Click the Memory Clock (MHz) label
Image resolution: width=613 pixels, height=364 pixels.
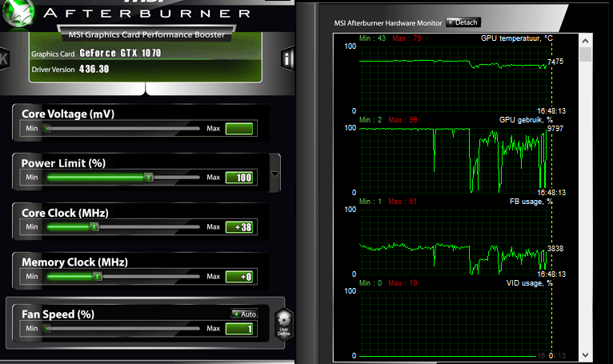tap(74, 262)
